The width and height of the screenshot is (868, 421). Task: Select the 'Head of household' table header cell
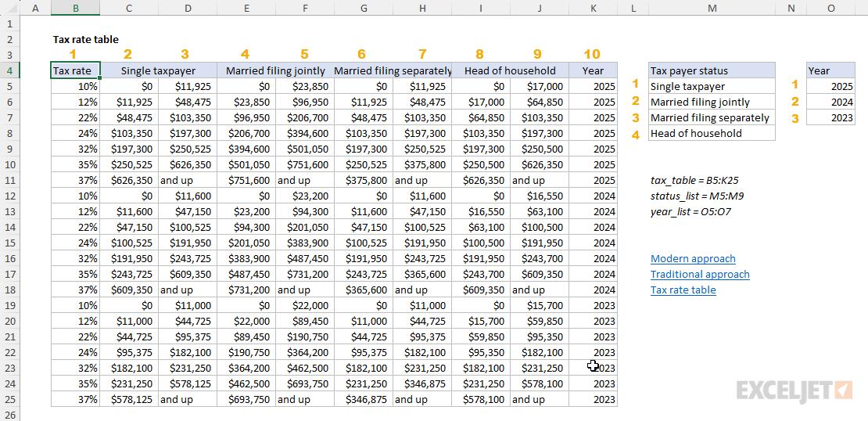[511, 70]
